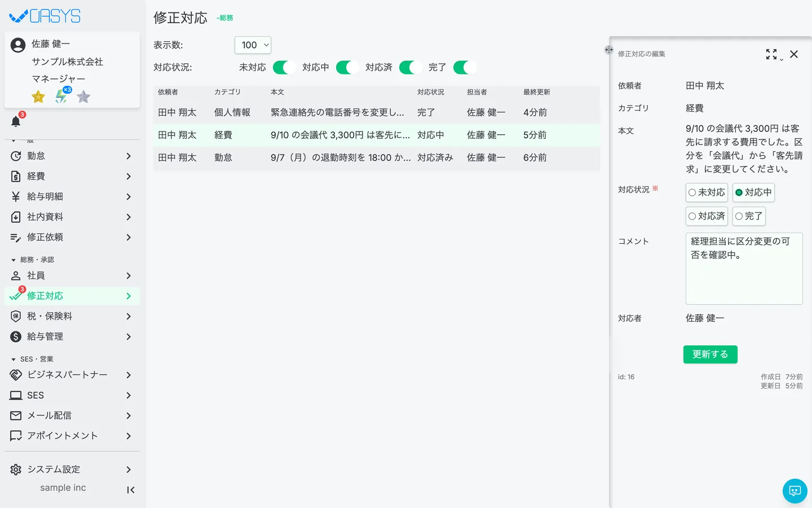812x508 pixels.
Task: Click the 社内資料 download document icon
Action: tap(16, 217)
